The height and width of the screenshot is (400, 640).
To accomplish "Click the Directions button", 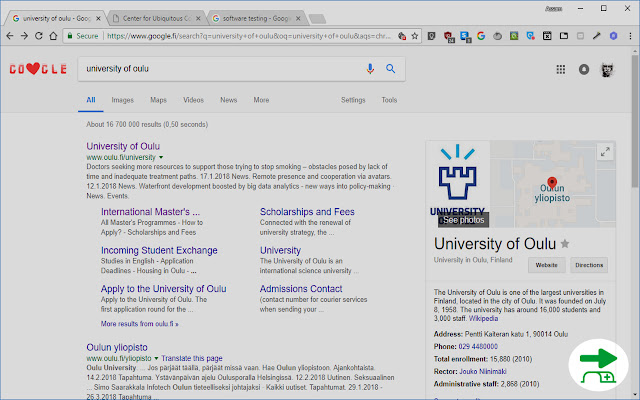I will pos(589,265).
